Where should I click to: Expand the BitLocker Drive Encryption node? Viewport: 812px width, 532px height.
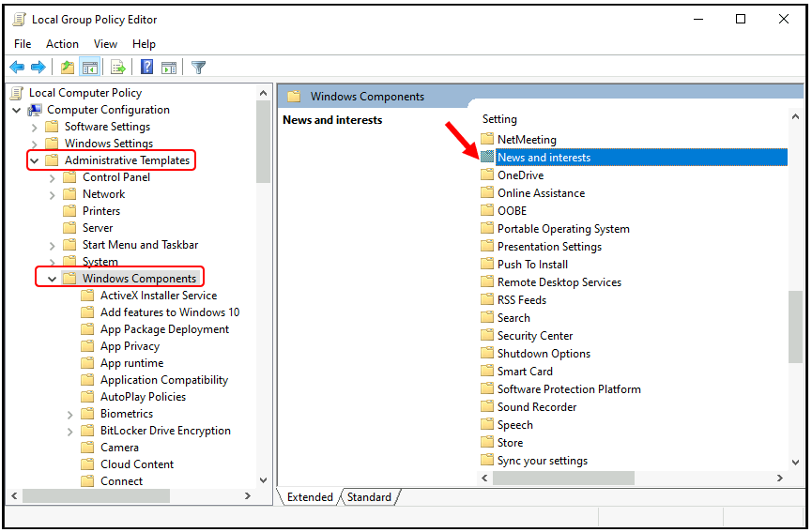[x=69, y=432]
